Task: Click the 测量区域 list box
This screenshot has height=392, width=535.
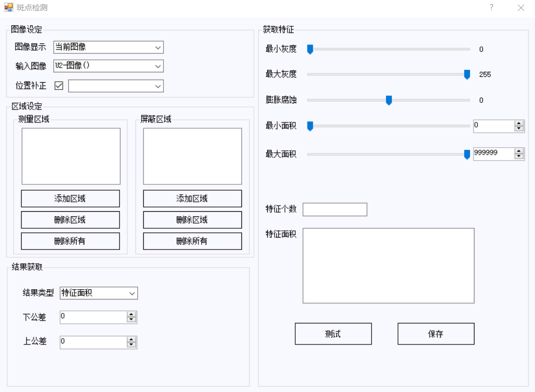Action: click(x=71, y=156)
